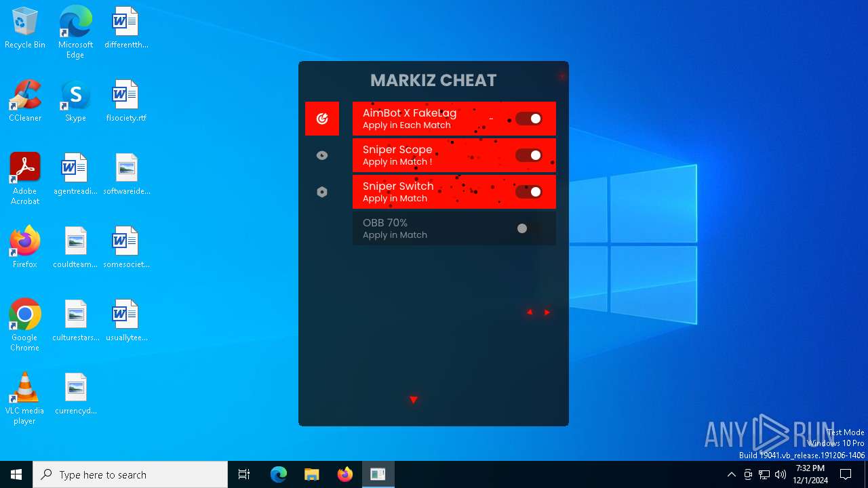Enable OBB 70% toggle

pos(529,228)
